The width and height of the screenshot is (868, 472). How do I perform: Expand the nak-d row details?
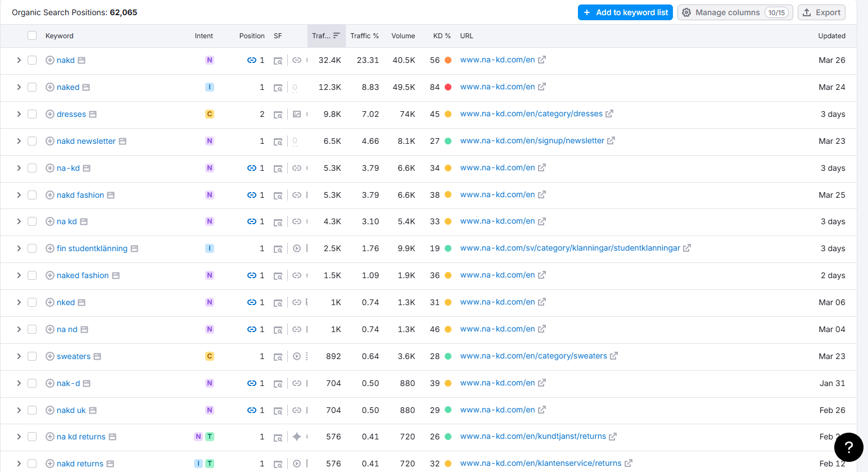[x=19, y=383]
